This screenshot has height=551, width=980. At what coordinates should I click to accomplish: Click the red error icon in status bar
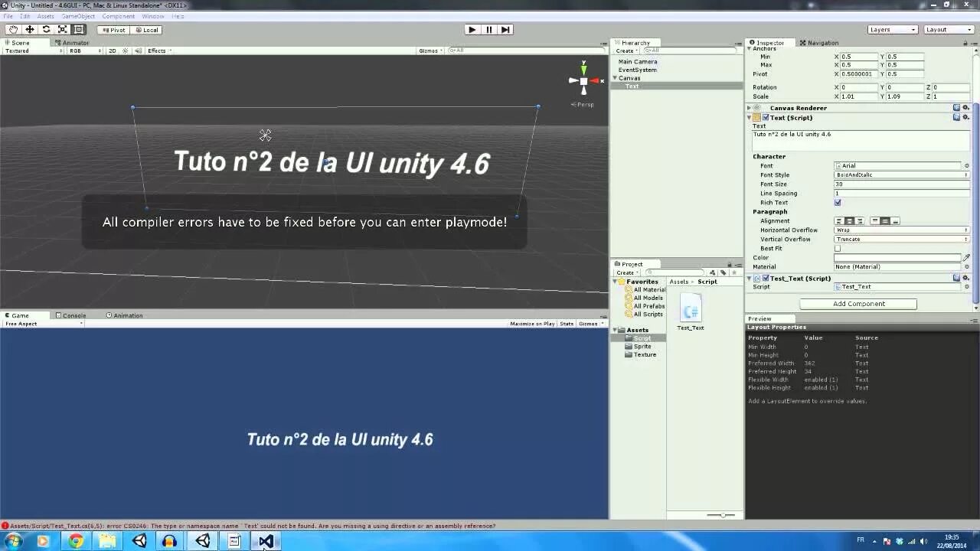(x=5, y=526)
